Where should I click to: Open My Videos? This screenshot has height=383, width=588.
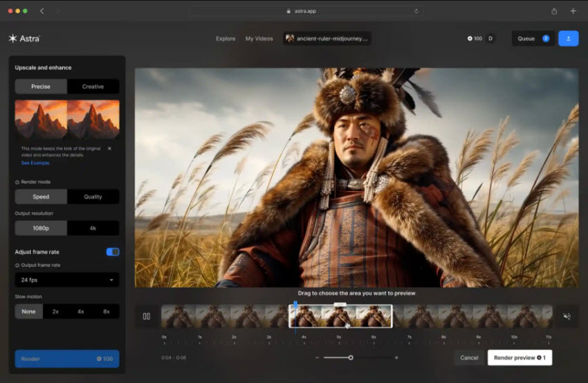[x=259, y=39]
